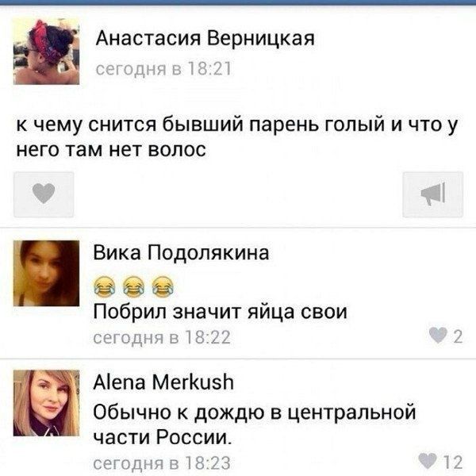Select the comment Обычно к дождю
The image size is (476, 476).
click(x=255, y=424)
